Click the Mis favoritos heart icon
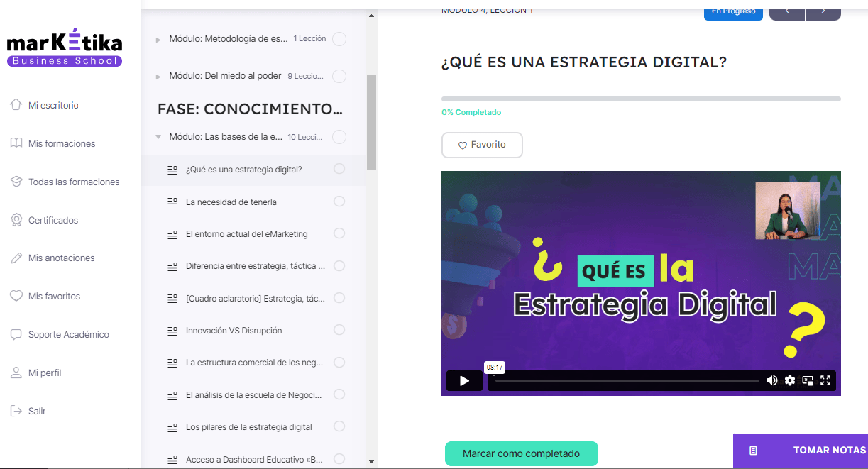Viewport: 868px width, 469px height. pos(16,296)
